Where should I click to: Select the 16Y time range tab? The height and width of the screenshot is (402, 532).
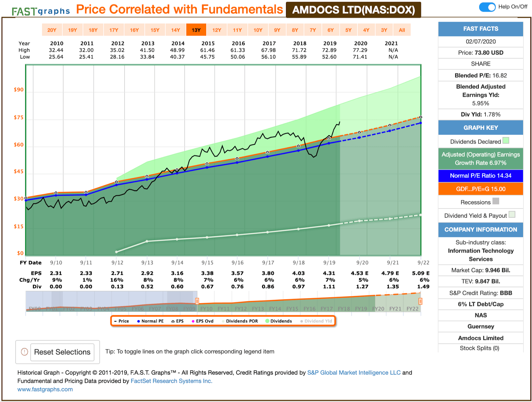pyautogui.click(x=134, y=30)
